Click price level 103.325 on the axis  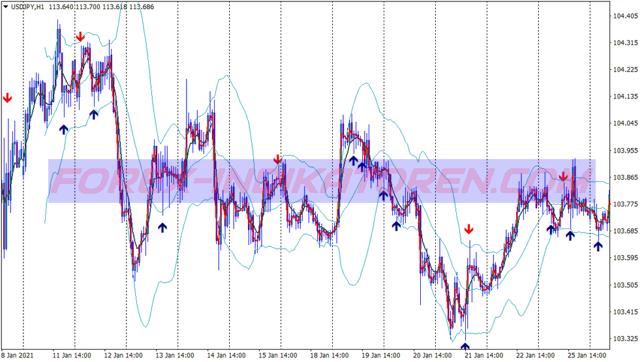626,339
